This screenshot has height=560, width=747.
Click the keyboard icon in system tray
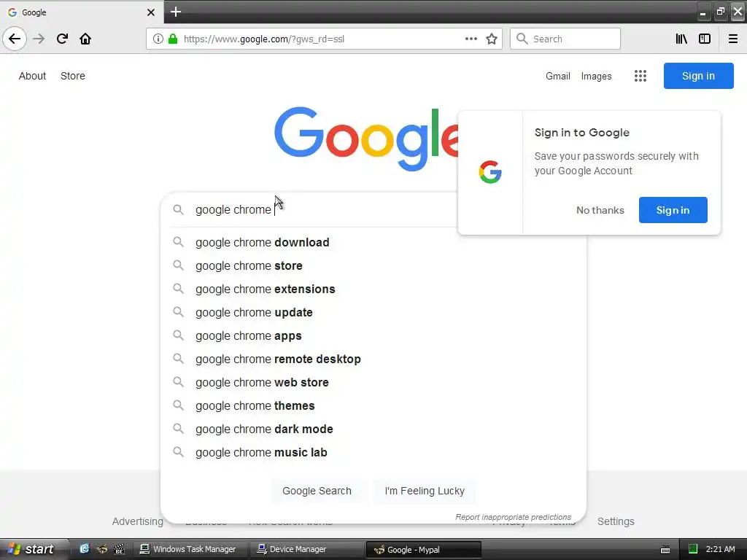pos(665,550)
